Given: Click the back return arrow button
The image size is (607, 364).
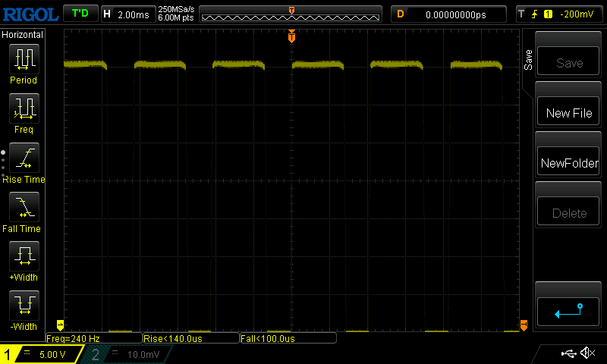Looking at the screenshot, I should pos(568,310).
